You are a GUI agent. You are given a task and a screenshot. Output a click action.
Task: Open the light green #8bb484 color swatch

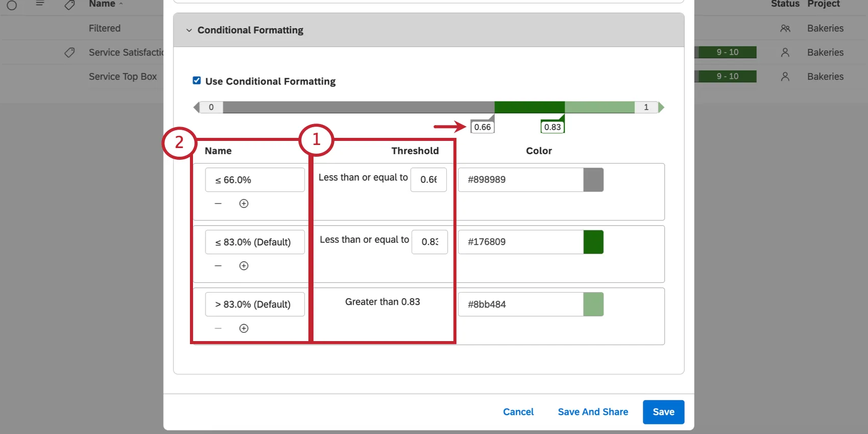(593, 304)
